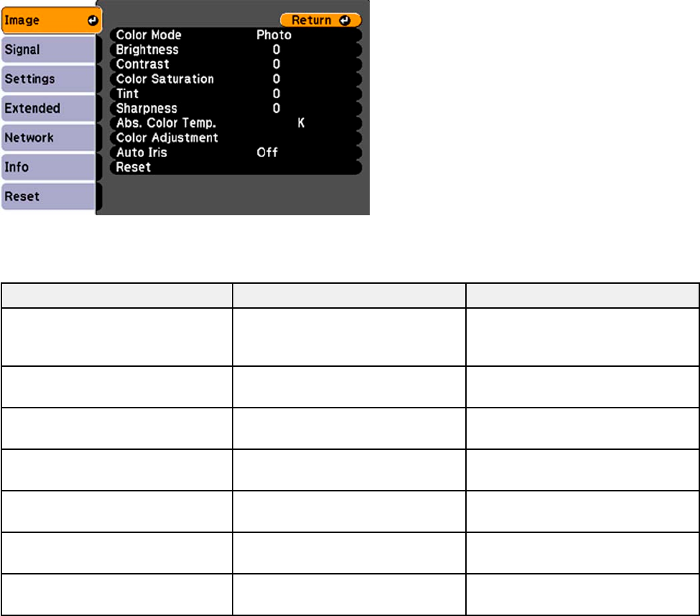Click the Return button
This screenshot has height=616, width=700.
click(x=321, y=20)
